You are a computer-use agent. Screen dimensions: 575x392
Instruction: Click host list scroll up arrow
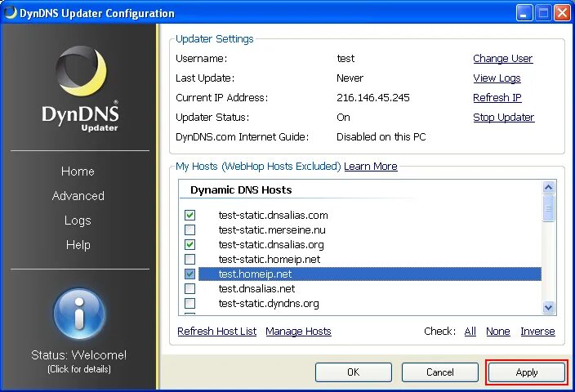[548, 187]
